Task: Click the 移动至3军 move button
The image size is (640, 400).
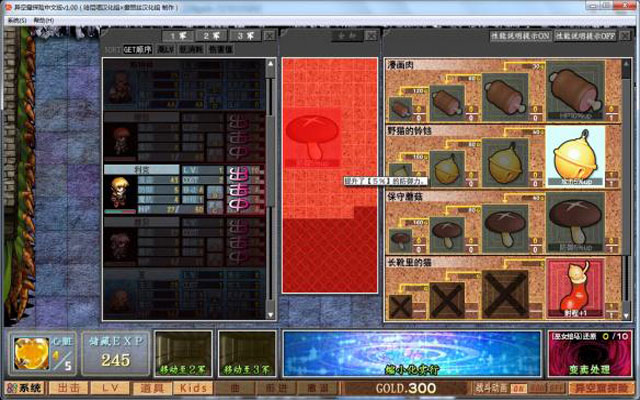Action: (247, 354)
